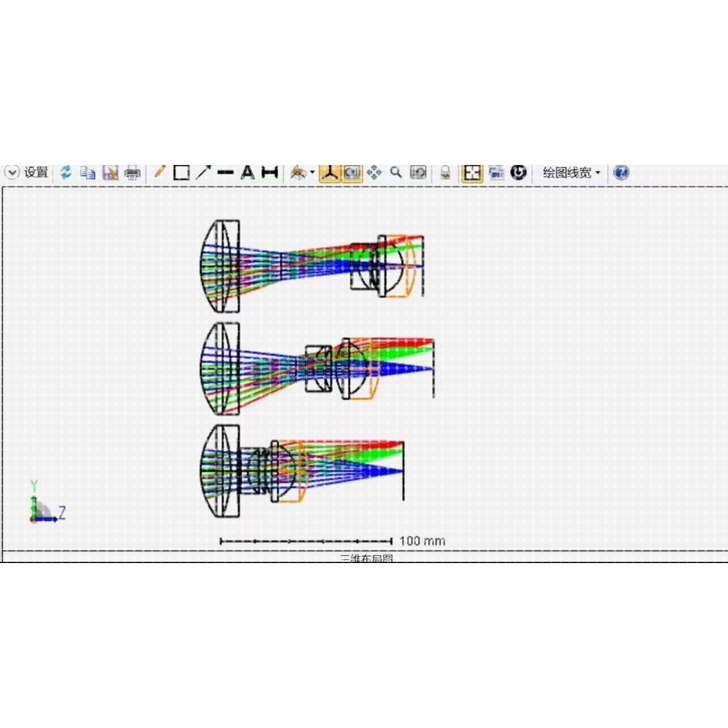
Task: Click the print icon
Action: pos(132,173)
